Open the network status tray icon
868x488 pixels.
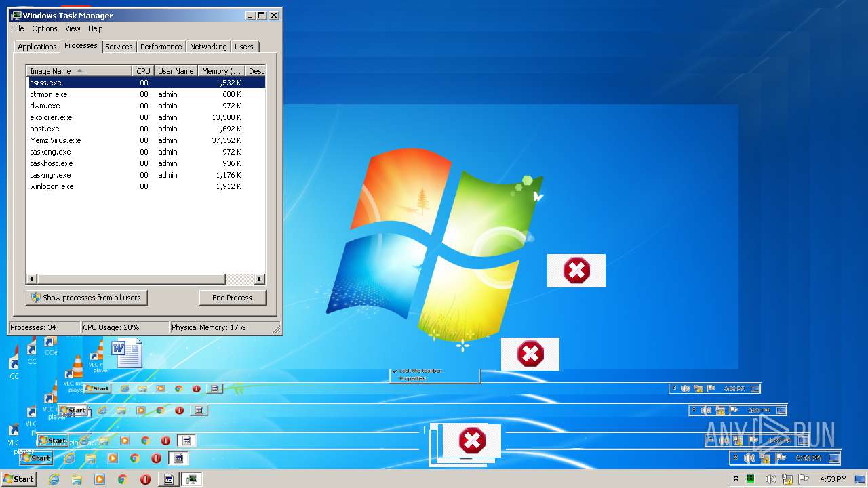[x=787, y=479]
